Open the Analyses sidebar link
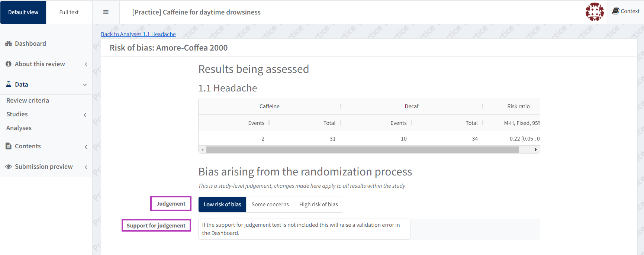The height and width of the screenshot is (255, 644). click(x=19, y=128)
